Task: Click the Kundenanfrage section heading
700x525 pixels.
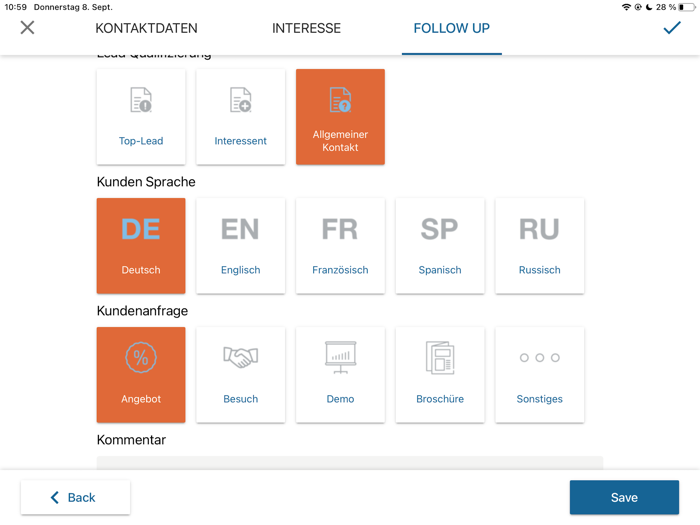Action: [142, 311]
